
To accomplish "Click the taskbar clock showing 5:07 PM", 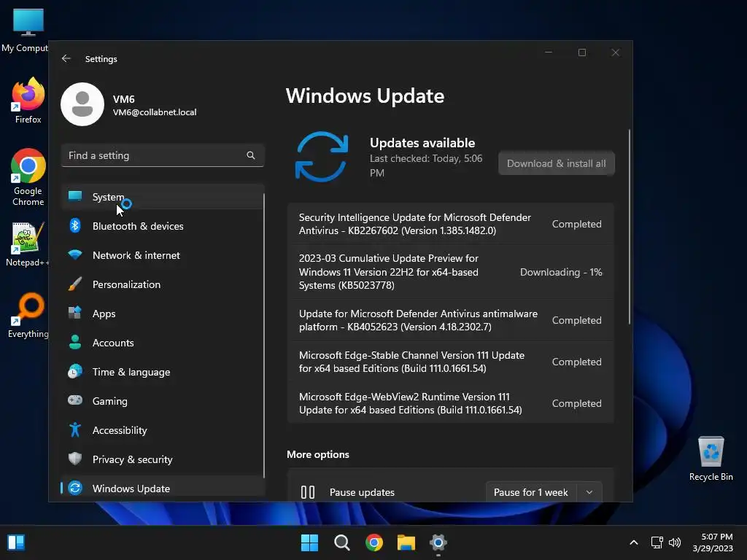I will tap(713, 542).
